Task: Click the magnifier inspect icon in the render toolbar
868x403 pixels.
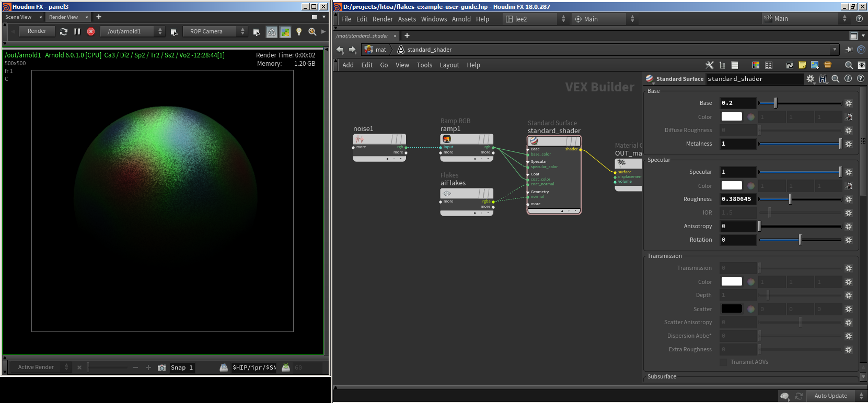Action: (313, 32)
